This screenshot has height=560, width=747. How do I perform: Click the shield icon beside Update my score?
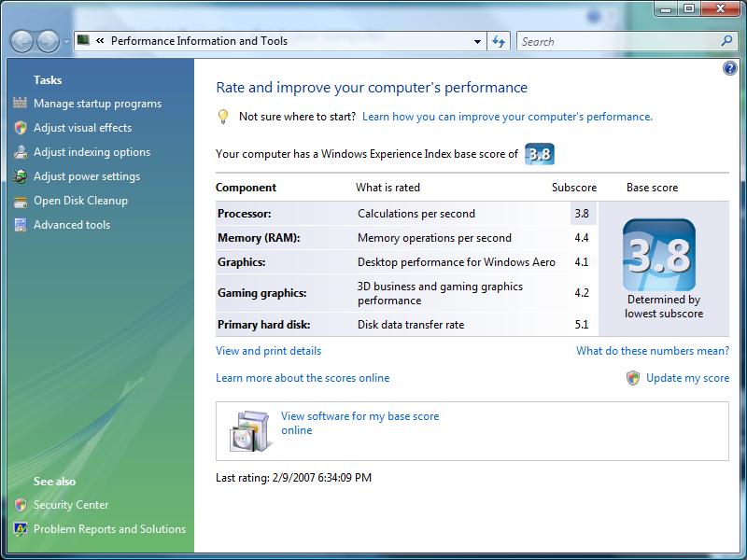[633, 378]
